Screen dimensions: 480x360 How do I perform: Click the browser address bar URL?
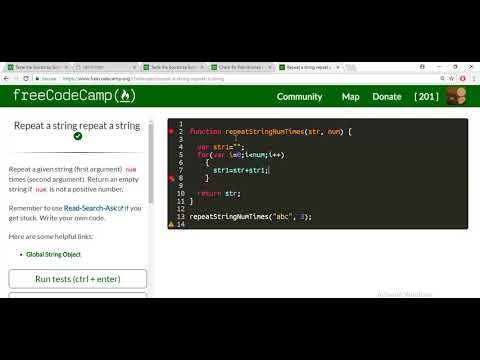[143, 79]
